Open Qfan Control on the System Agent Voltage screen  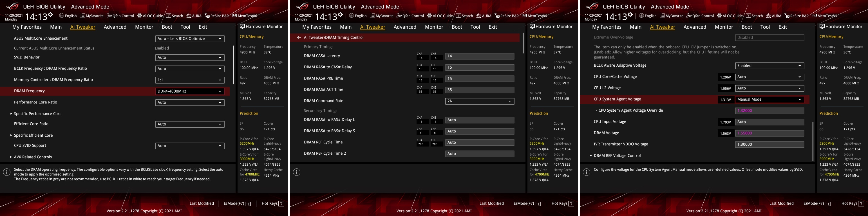[700, 16]
